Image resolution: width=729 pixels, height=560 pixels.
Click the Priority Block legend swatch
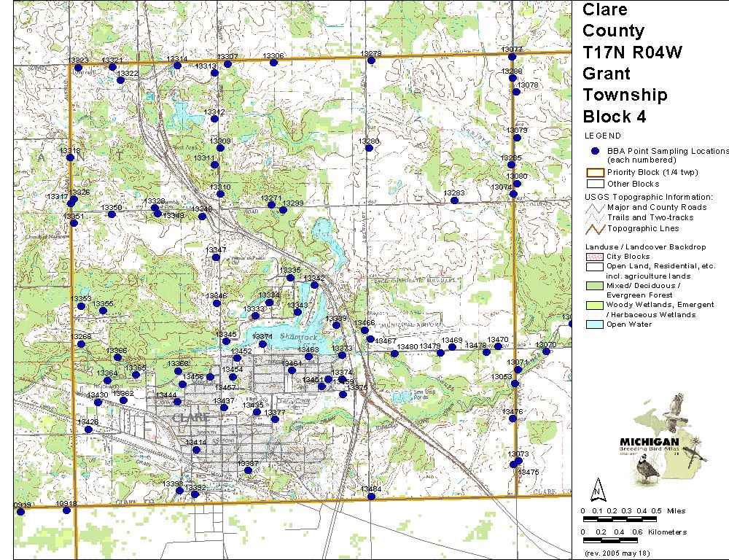pyautogui.click(x=594, y=173)
